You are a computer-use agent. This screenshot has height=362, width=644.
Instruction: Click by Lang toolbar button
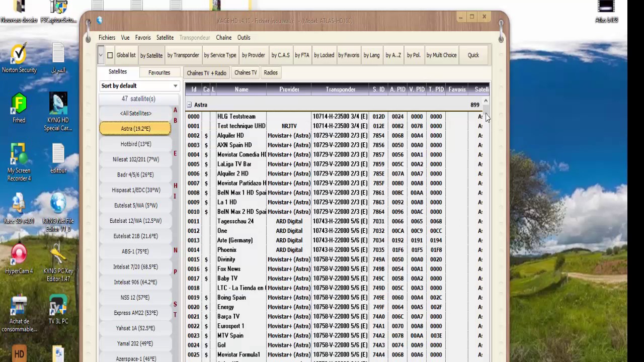coord(371,55)
